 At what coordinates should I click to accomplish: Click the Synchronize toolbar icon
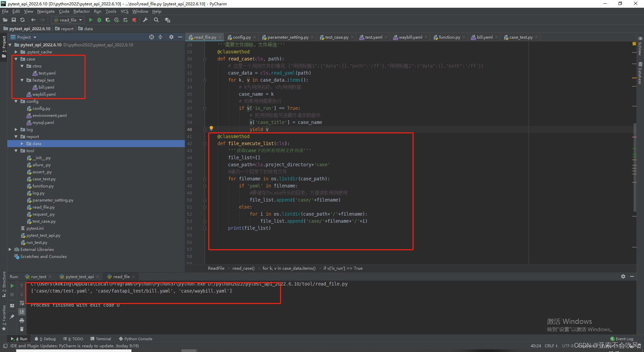[x=22, y=20]
